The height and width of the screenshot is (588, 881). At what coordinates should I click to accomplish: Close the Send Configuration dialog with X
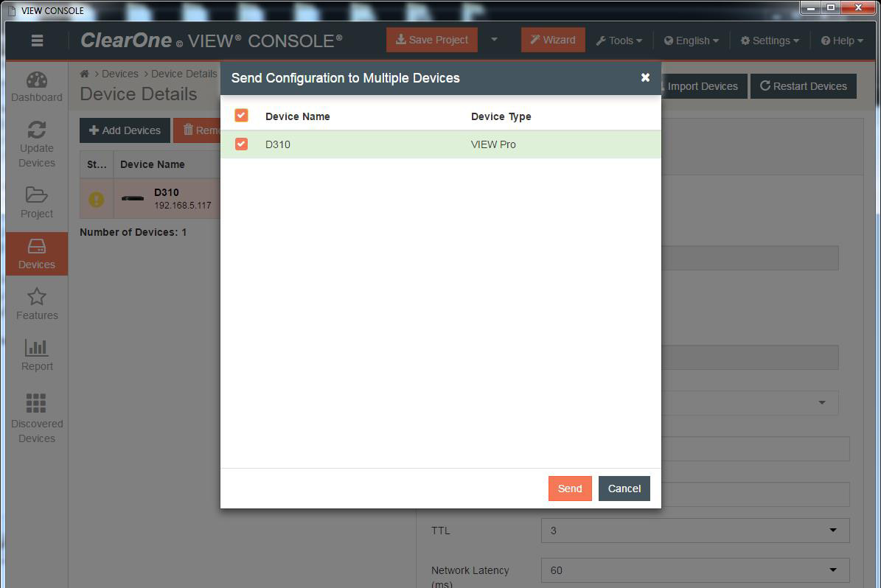tap(645, 77)
